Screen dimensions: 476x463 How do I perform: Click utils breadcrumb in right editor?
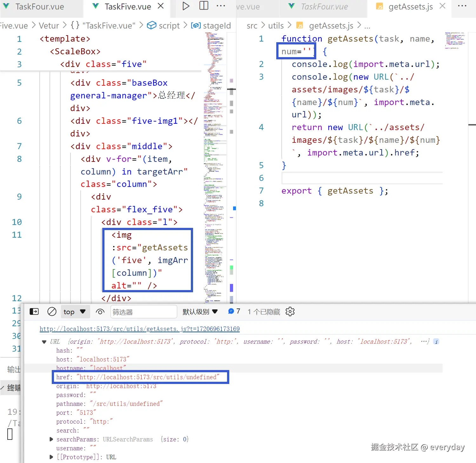point(276,26)
